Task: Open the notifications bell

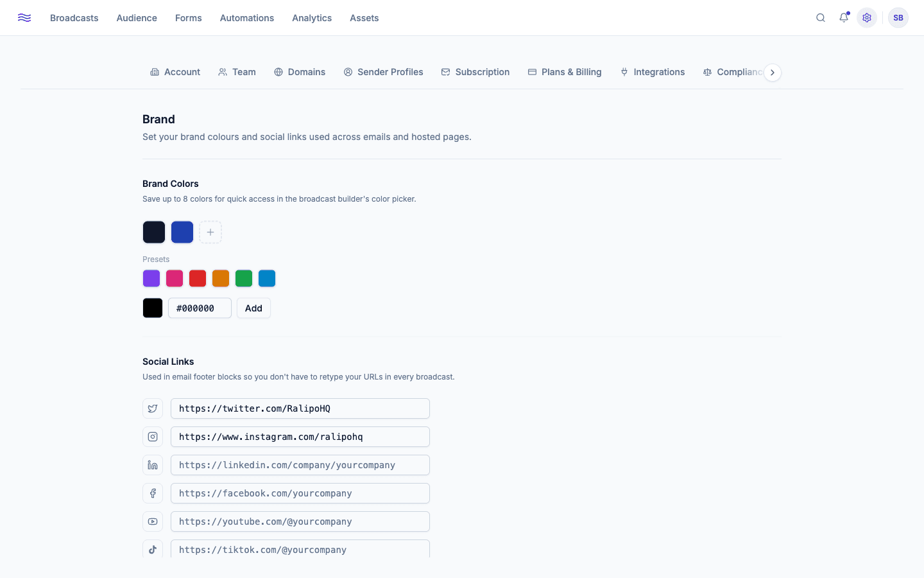Action: (844, 18)
